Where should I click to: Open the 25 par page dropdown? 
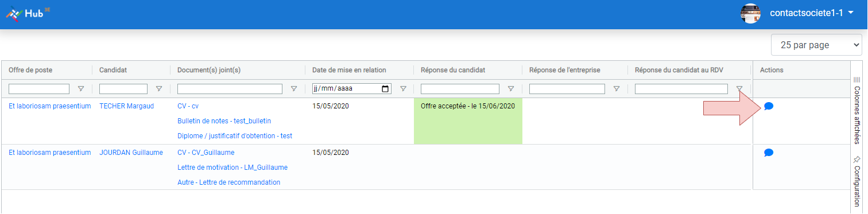tap(816, 45)
